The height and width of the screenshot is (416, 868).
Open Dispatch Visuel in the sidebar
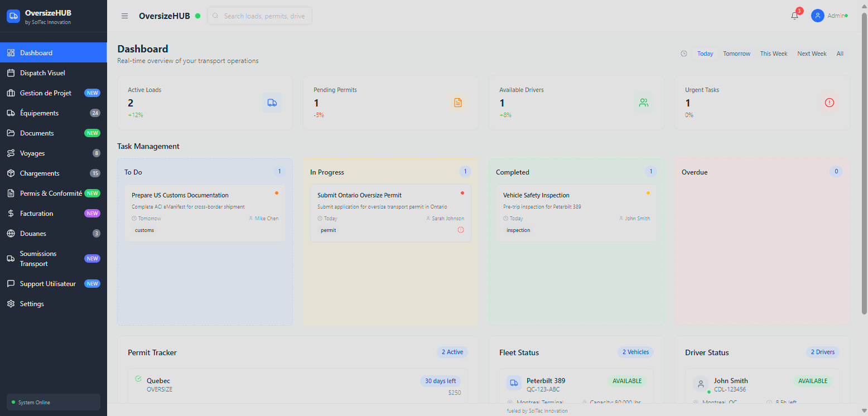pos(42,73)
